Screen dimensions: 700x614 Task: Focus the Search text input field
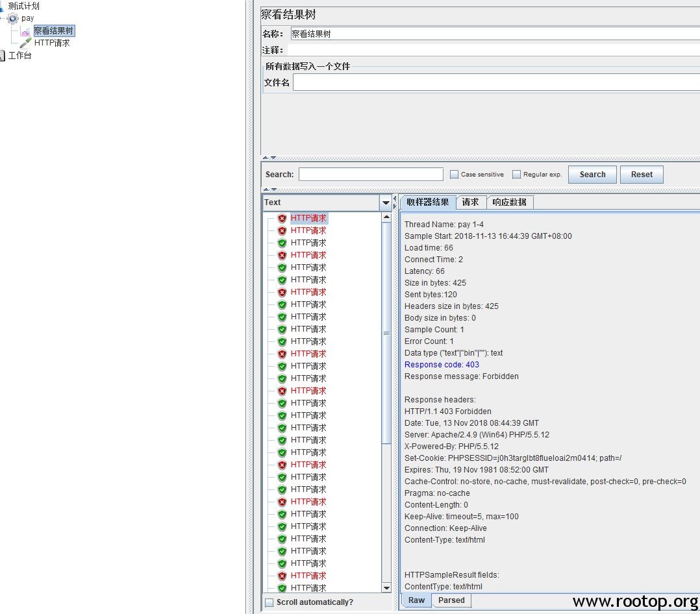[370, 175]
